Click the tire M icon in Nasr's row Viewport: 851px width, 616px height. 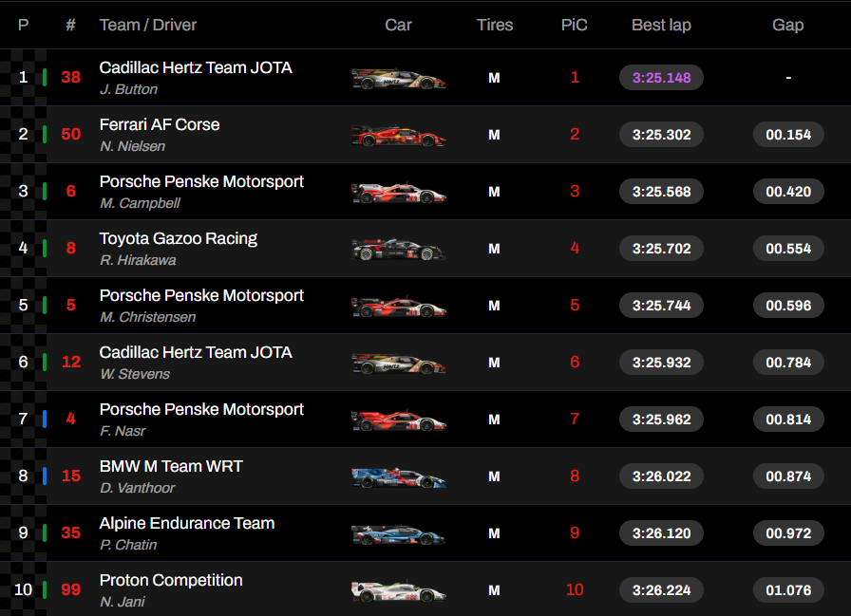tap(494, 420)
